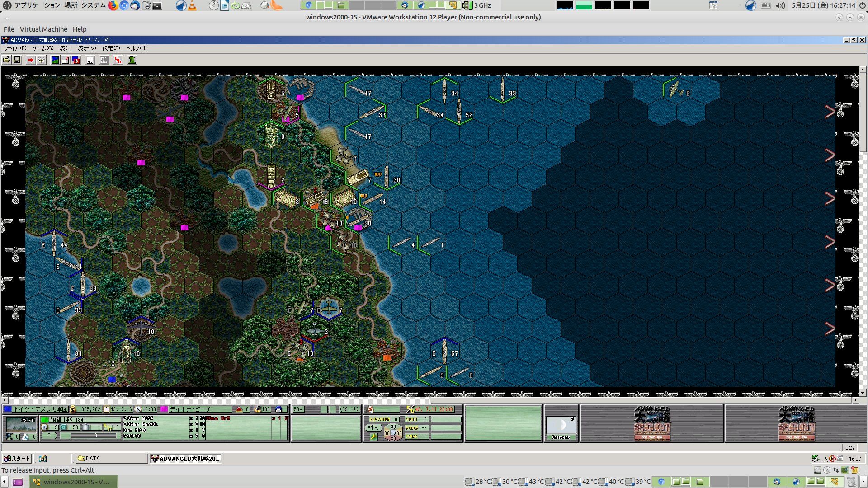Screen dimensions: 868x488
Task: Click the 対人 button in the info panel
Action: tap(373, 428)
